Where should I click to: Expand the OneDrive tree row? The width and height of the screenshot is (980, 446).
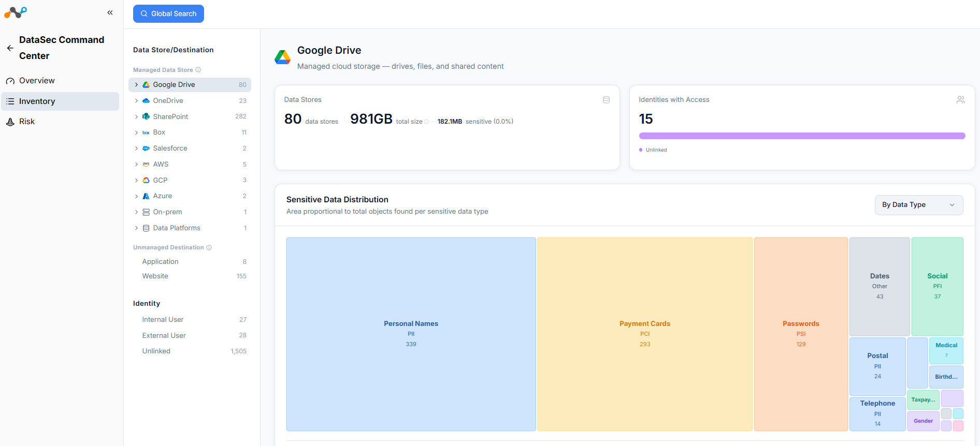pos(136,101)
